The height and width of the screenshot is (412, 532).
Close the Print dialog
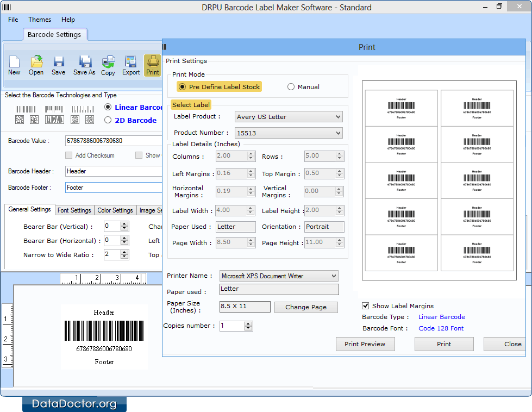click(x=505, y=344)
